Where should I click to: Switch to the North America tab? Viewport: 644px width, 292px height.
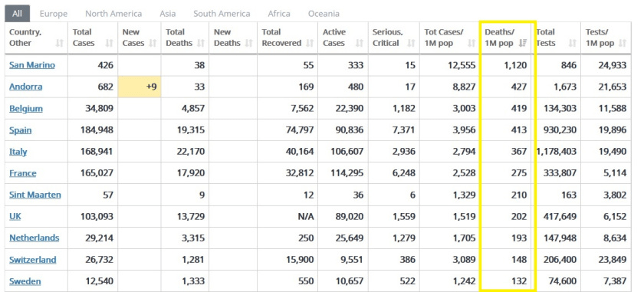pos(113,14)
